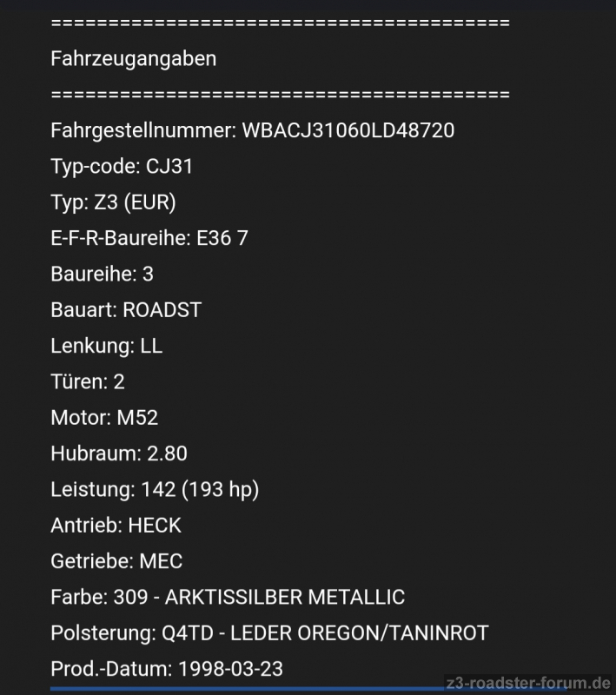
Task: Click the Bauart ROADST line
Action: pos(126,310)
